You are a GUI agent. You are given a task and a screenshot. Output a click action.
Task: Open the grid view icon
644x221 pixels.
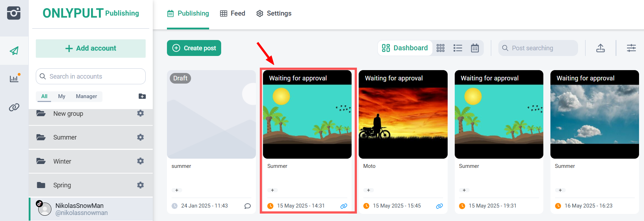(x=440, y=48)
